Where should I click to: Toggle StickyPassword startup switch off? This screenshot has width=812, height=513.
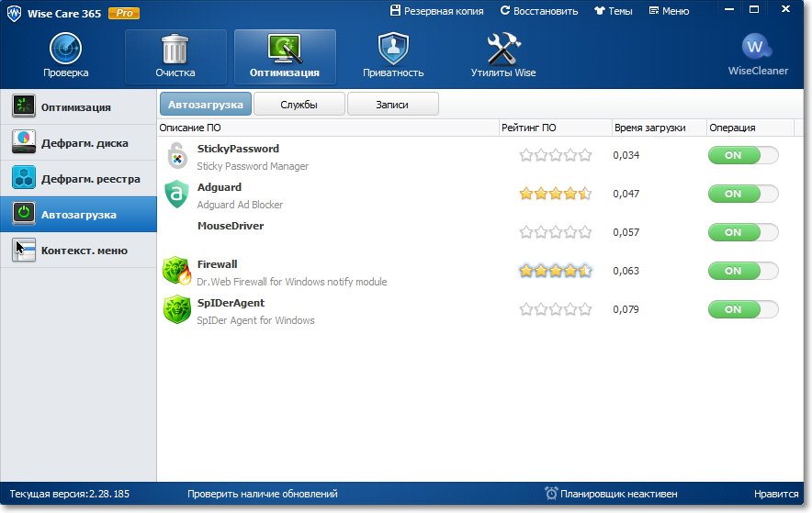(x=742, y=156)
